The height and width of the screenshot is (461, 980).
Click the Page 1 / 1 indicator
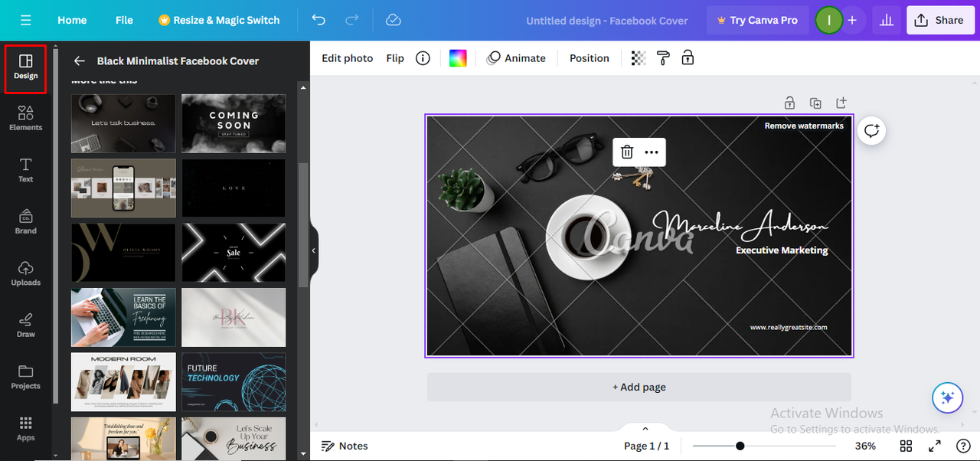[646, 446]
